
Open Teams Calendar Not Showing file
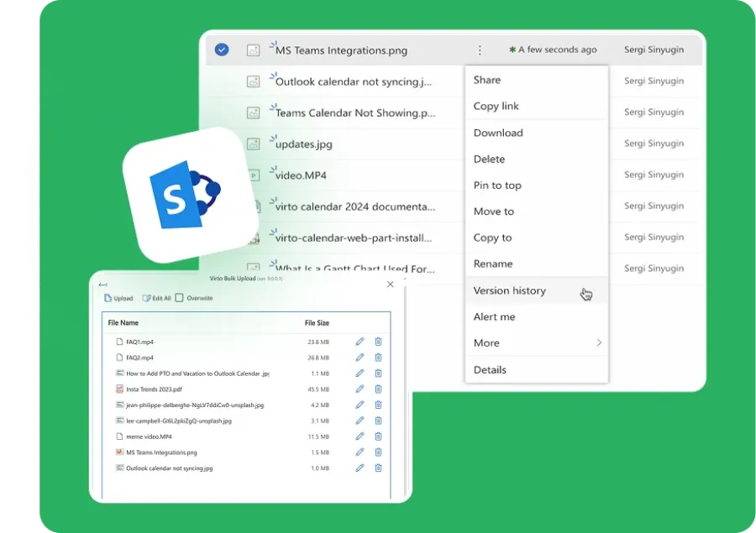355,112
